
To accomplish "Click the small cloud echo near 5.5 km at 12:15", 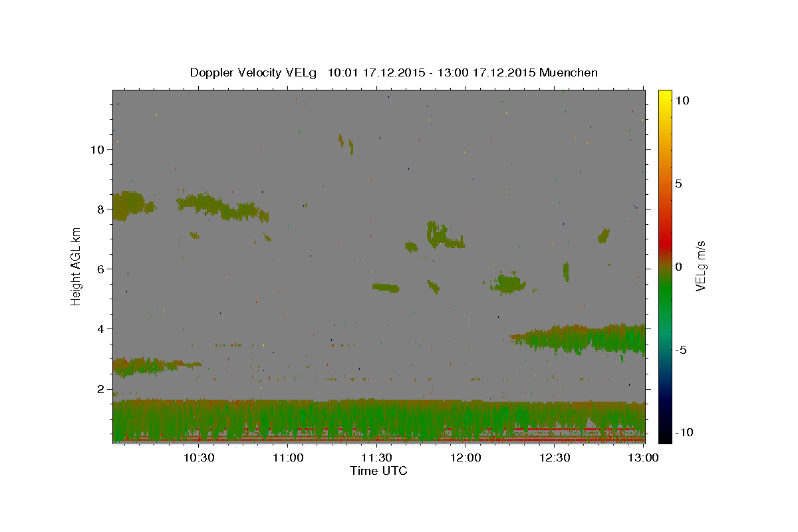I will click(x=510, y=284).
